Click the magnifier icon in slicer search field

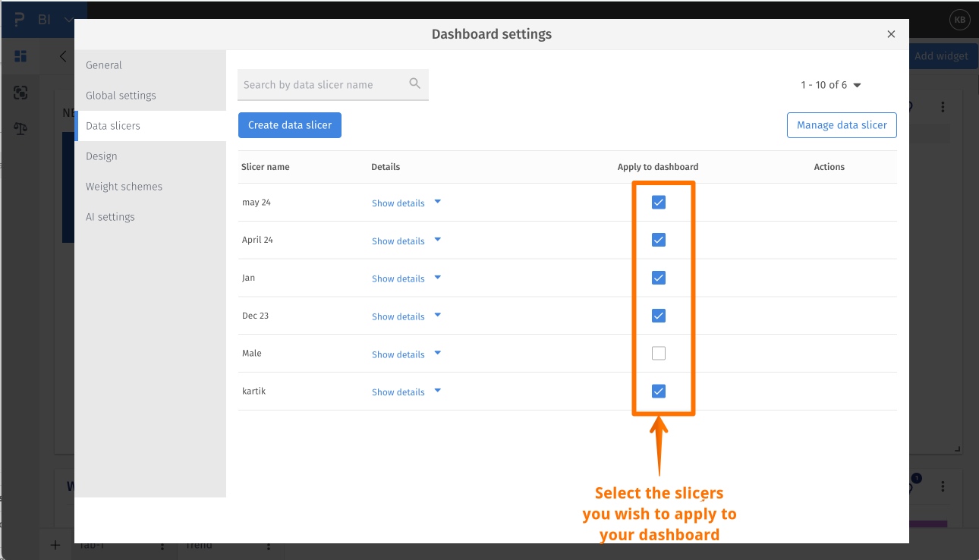click(x=414, y=83)
